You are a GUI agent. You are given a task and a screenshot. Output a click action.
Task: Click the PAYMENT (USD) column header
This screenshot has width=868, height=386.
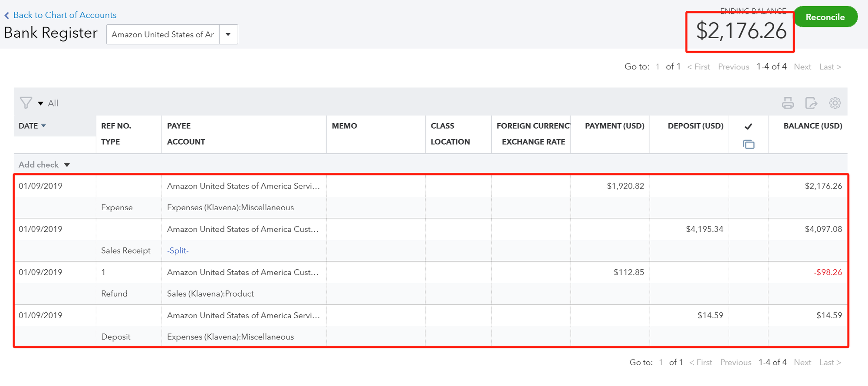coord(615,126)
